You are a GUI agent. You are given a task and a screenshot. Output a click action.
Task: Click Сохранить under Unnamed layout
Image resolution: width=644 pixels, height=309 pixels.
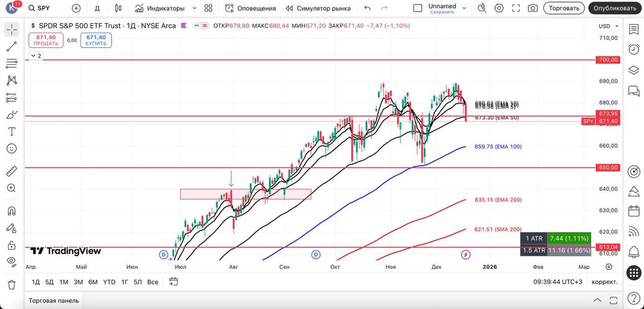pos(442,12)
